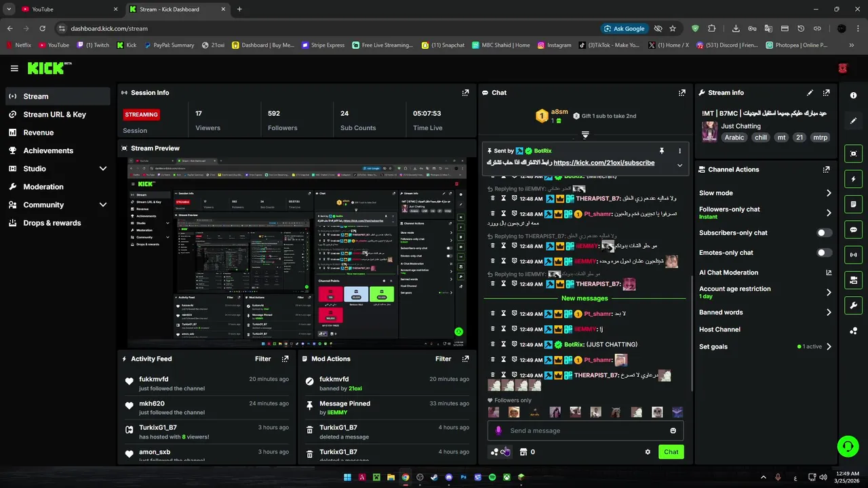Open the info icon in the right sidebar
The width and height of the screenshot is (868, 488).
pos(853,96)
